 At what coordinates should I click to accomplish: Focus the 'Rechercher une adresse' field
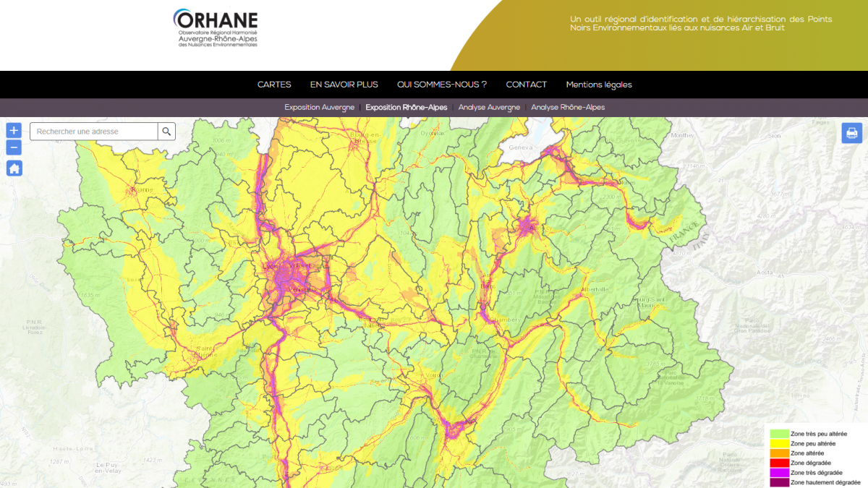click(94, 132)
